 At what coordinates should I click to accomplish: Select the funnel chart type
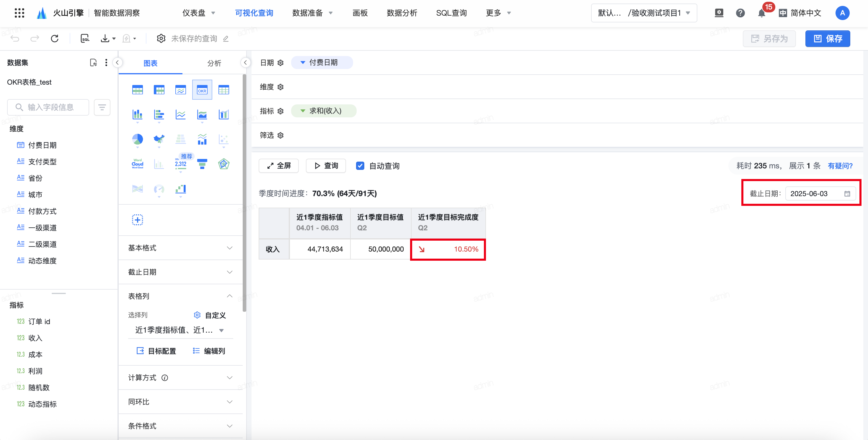click(x=202, y=164)
